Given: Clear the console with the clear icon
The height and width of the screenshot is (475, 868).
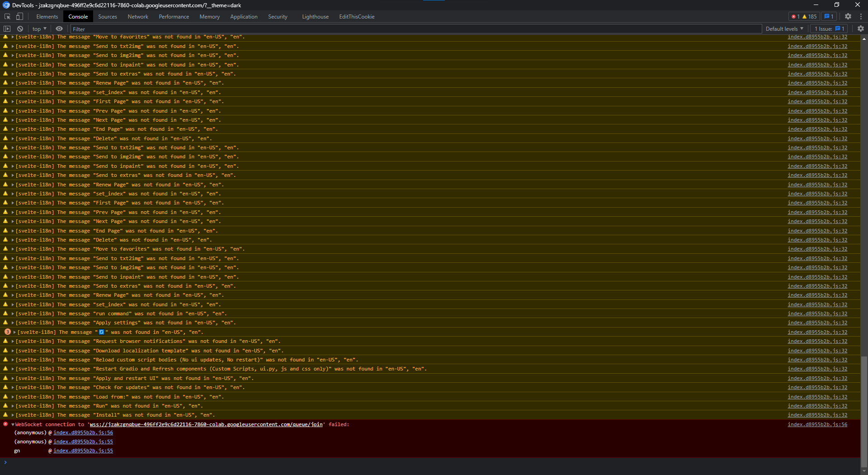Looking at the screenshot, I should coord(20,28).
